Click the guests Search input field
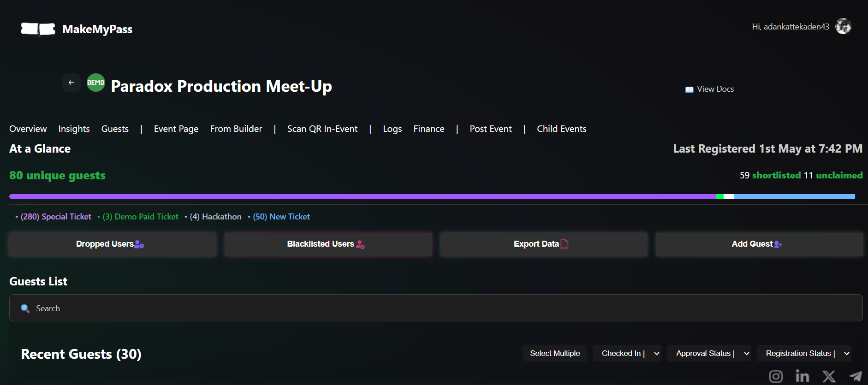Screen dimensions: 868x385 [436, 308]
